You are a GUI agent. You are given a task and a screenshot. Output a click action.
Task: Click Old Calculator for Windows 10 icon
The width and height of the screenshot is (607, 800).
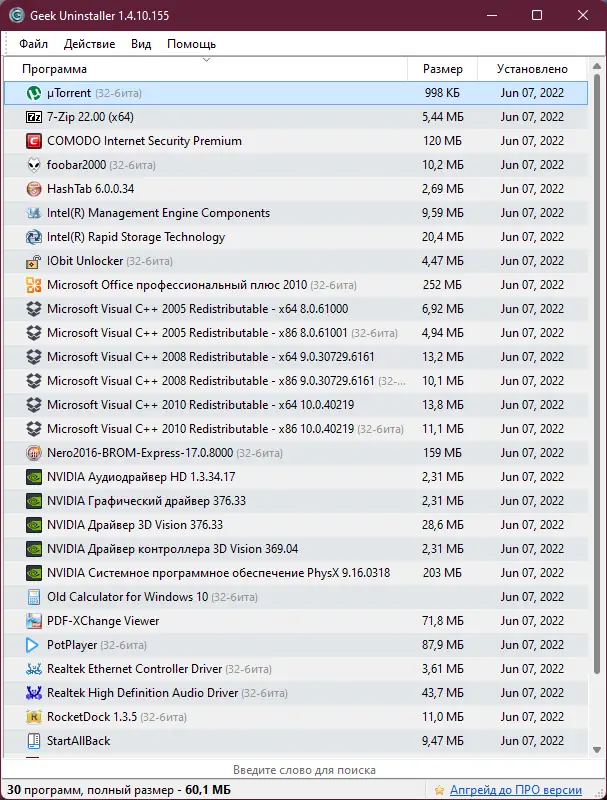34,596
